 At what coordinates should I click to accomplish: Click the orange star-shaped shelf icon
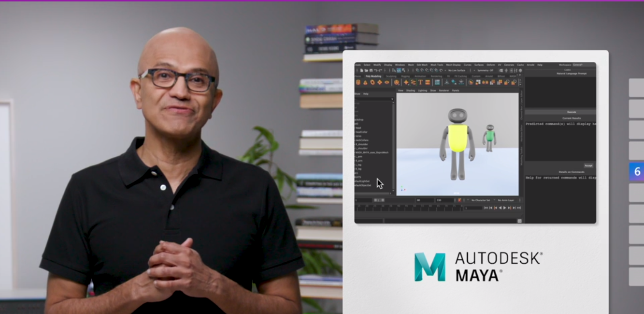point(406,82)
